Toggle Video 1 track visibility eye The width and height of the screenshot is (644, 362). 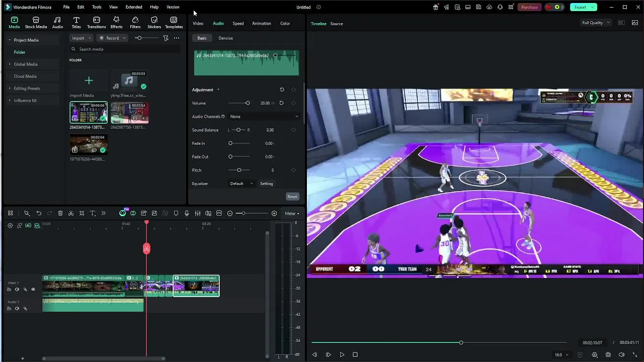click(x=33, y=290)
